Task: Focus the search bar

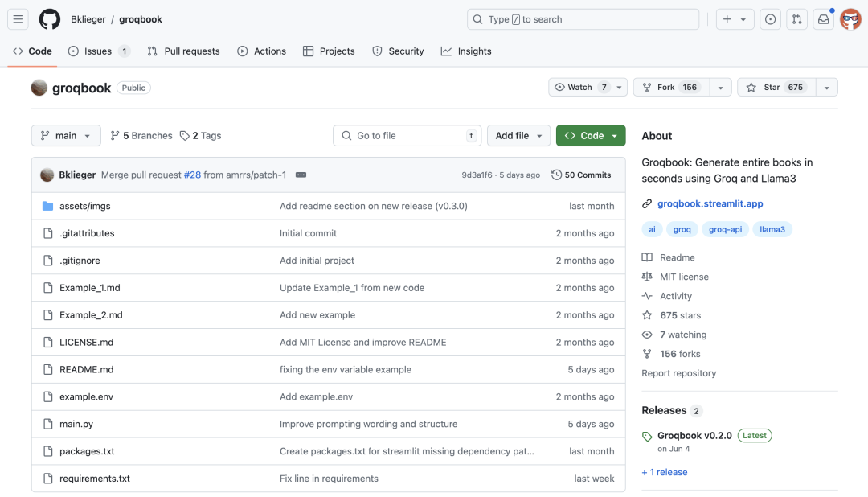Action: point(583,19)
